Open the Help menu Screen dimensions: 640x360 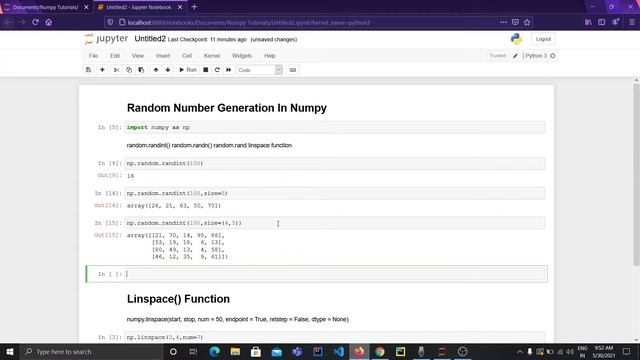(270, 56)
